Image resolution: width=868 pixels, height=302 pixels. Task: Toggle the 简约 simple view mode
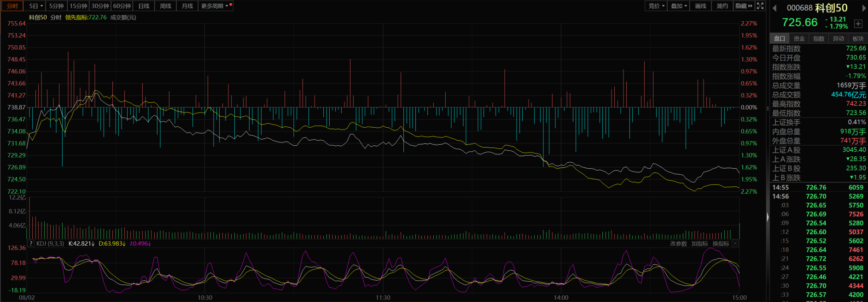pyautogui.click(x=722, y=6)
